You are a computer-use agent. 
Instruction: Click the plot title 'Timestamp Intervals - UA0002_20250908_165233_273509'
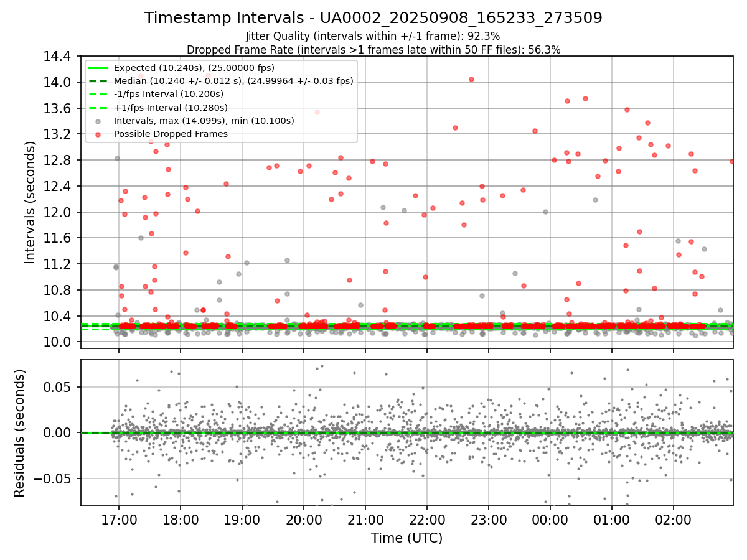pyautogui.click(x=374, y=18)
